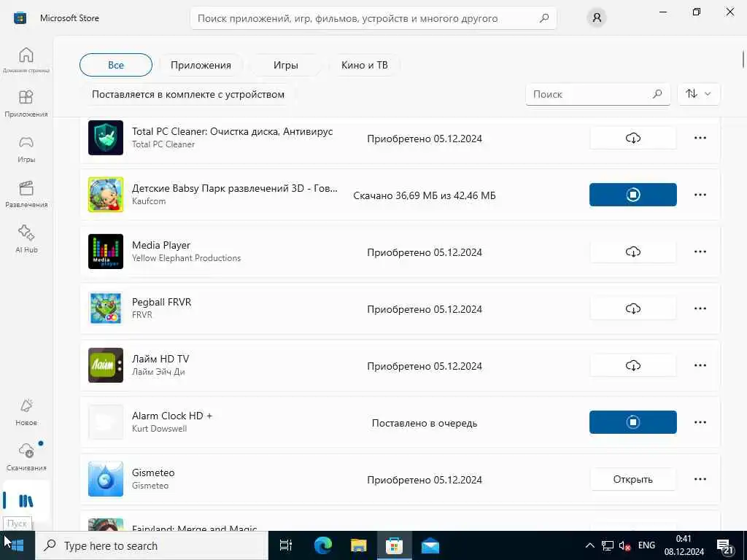
Task: Download Total PC Cleaner via cloud button
Action: [x=632, y=138]
